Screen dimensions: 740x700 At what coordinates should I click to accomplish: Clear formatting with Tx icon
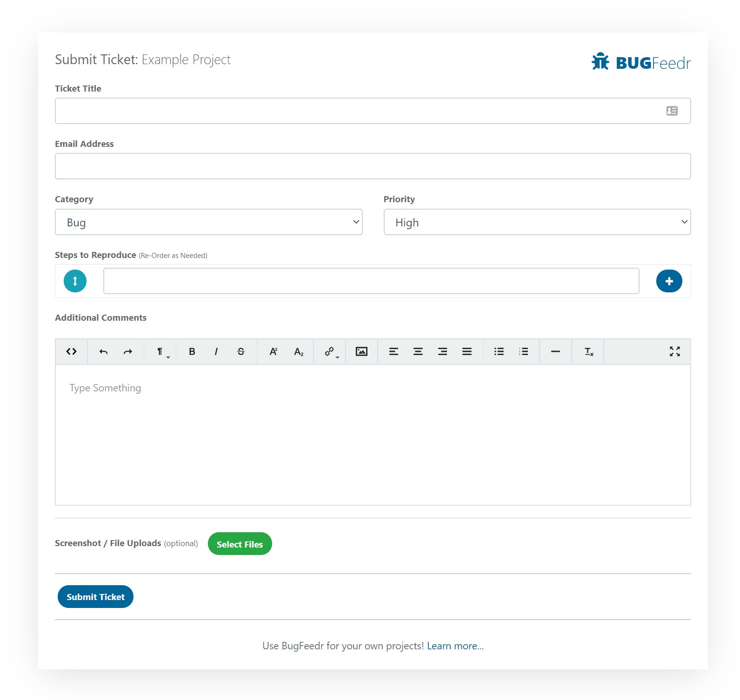[589, 351]
